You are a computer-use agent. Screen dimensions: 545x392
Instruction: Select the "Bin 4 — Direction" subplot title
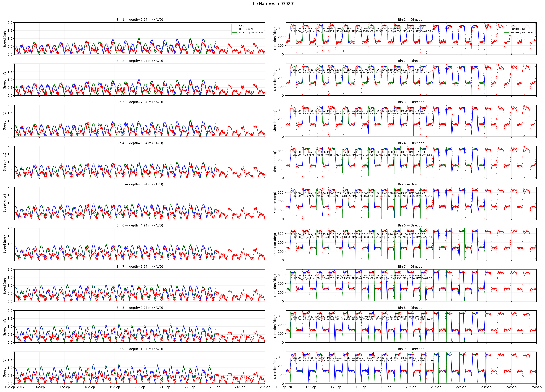click(411, 143)
